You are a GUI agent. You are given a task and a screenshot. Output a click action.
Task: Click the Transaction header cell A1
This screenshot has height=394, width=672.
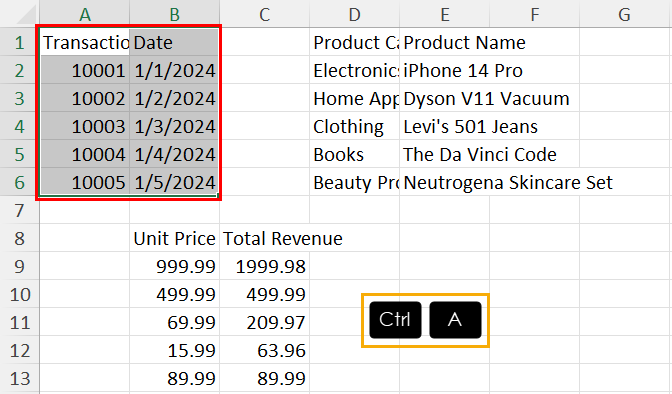[84, 42]
